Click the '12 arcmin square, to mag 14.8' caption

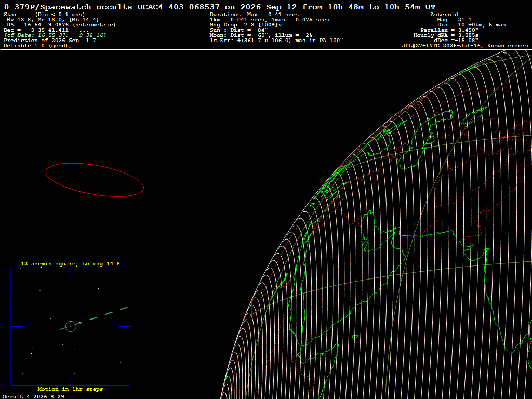tap(70, 263)
